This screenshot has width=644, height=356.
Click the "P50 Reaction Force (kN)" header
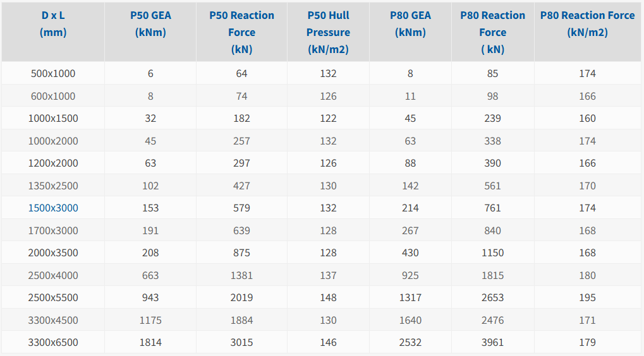click(x=241, y=32)
